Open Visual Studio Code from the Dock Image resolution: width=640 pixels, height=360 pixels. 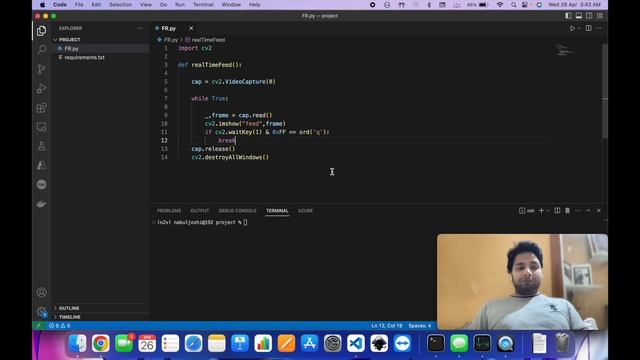(x=356, y=343)
